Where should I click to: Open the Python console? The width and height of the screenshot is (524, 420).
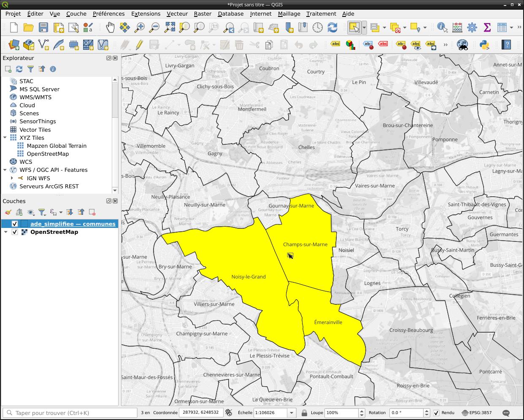(484, 44)
